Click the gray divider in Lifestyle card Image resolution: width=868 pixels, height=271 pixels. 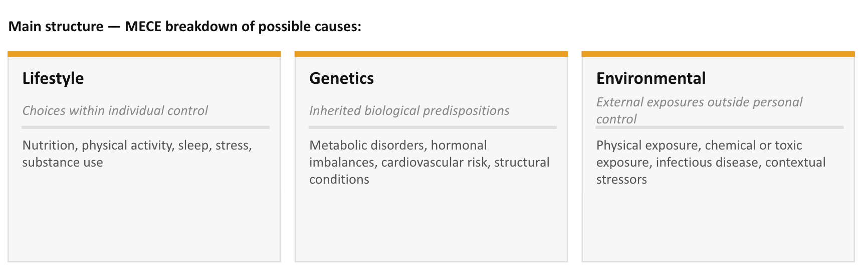(x=146, y=127)
